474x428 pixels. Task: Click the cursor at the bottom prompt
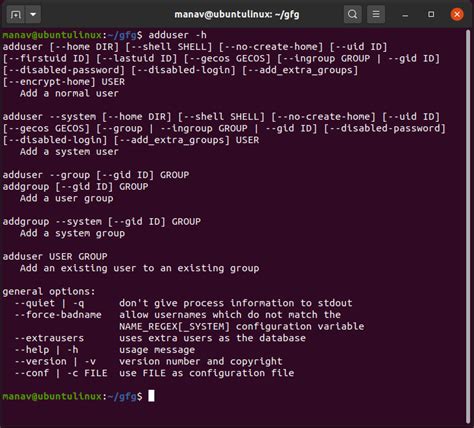151,396
